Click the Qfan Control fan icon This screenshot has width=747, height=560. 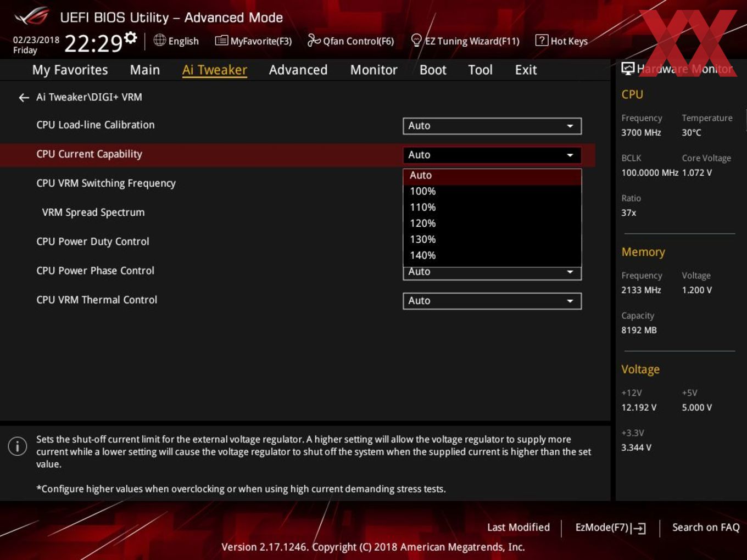[x=314, y=40]
